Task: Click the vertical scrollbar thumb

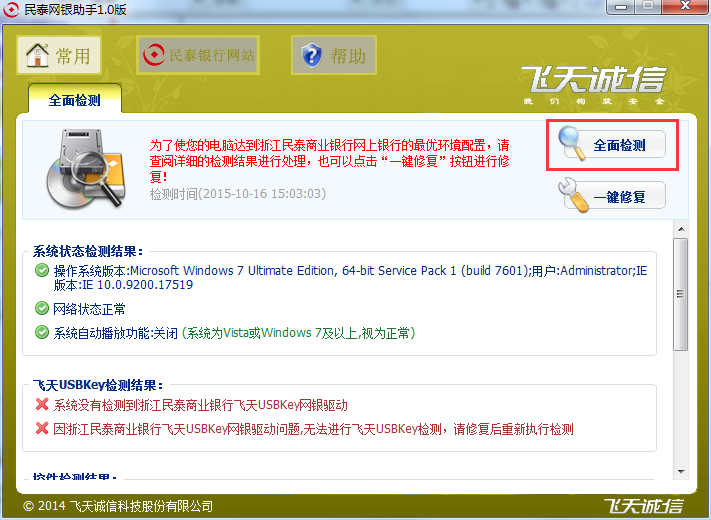Action: point(681,294)
